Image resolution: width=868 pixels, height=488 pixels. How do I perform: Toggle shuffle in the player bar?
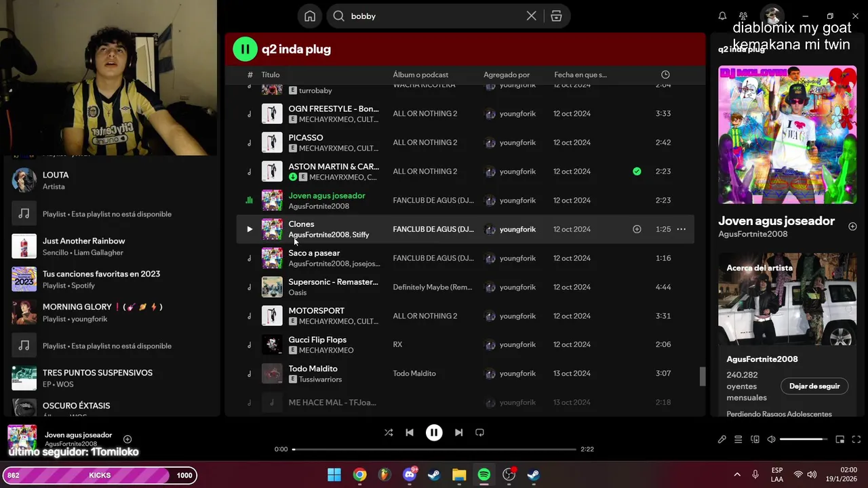(x=389, y=432)
